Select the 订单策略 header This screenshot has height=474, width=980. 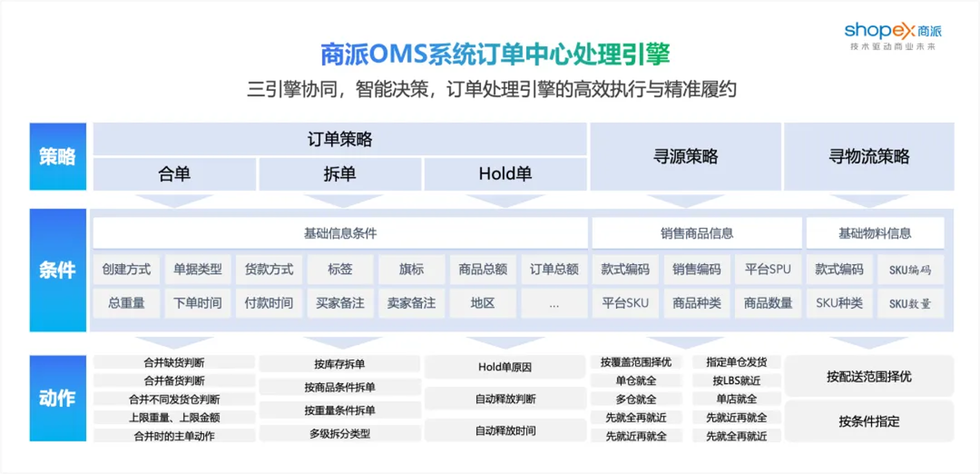point(340,139)
